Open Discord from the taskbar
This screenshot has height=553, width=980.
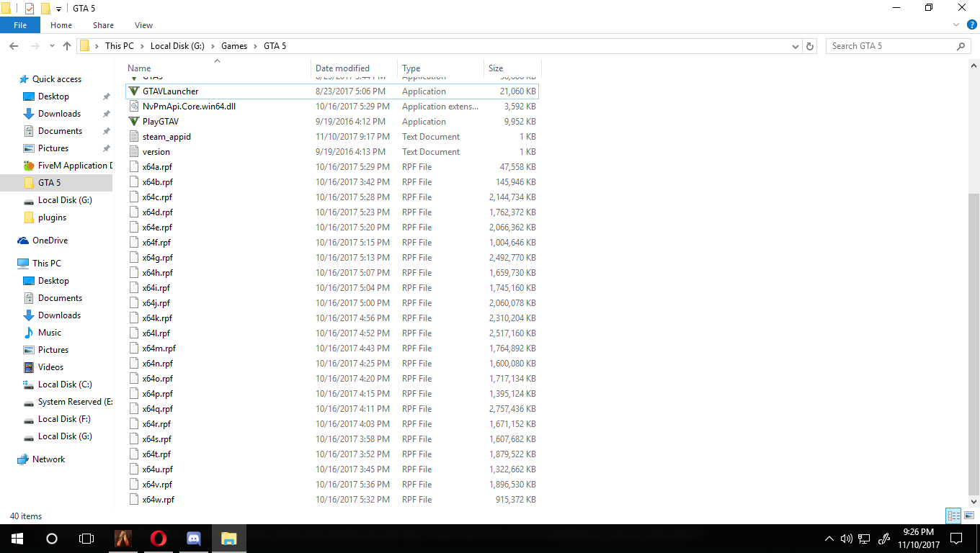[193, 539]
